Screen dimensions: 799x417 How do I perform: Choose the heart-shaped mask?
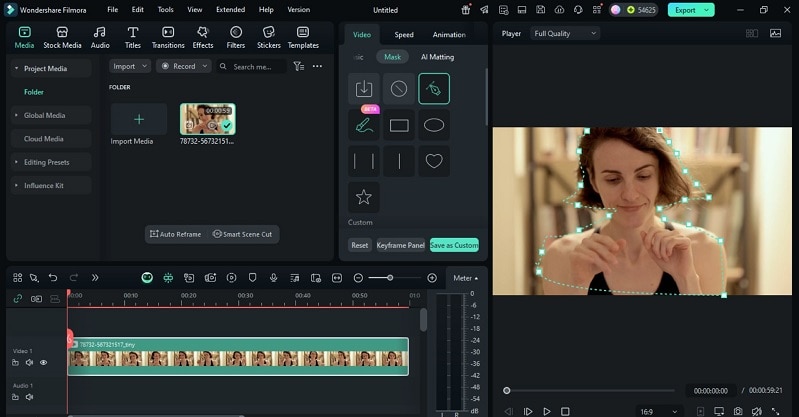pos(434,161)
